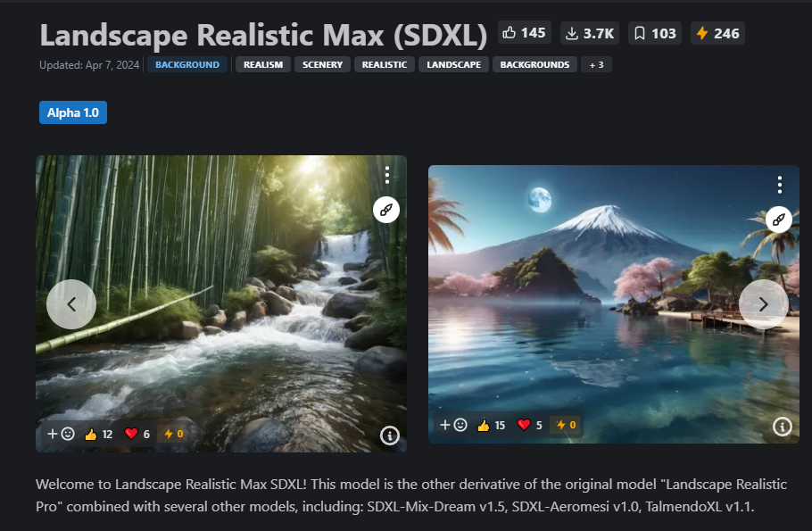812x531 pixels.
Task: Click the SCENERY tag
Action: pyautogui.click(x=323, y=65)
